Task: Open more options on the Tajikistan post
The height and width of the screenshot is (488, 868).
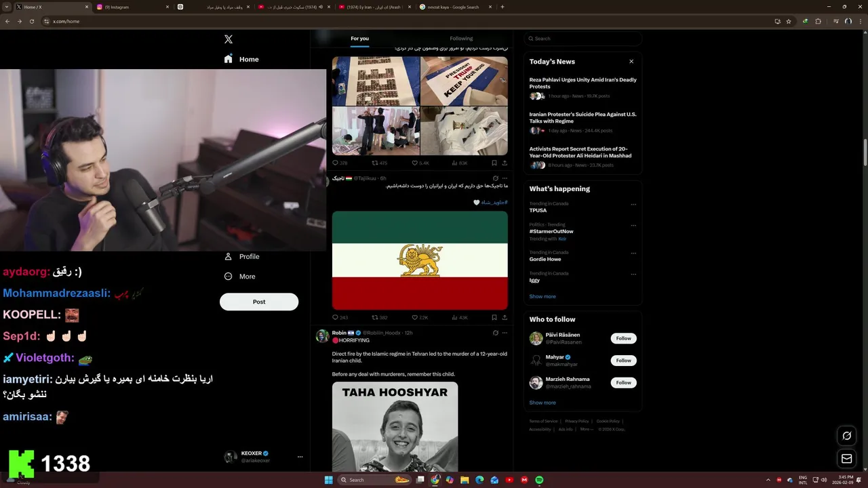Action: (504, 178)
